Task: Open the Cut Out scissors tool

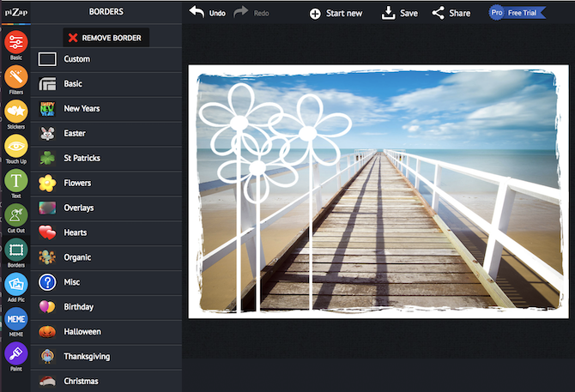Action: [x=15, y=215]
